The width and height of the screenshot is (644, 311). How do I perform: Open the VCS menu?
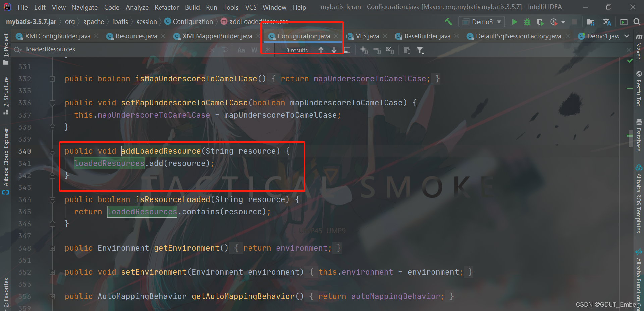pyautogui.click(x=251, y=7)
